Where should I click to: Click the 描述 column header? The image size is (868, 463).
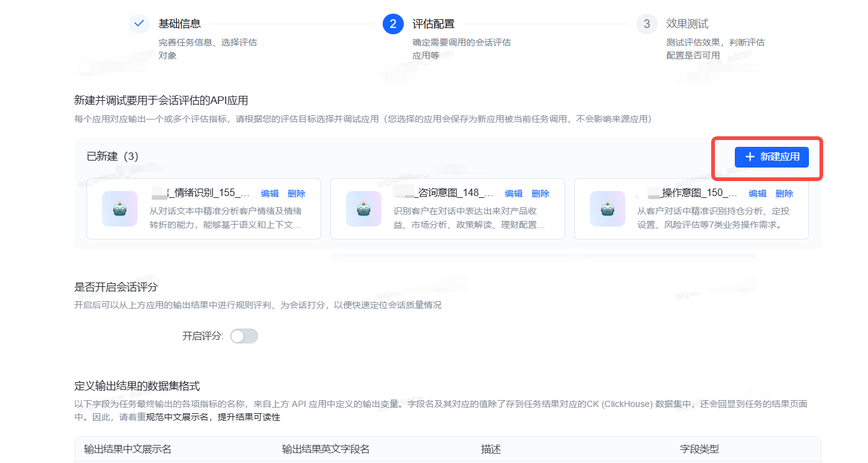click(491, 449)
